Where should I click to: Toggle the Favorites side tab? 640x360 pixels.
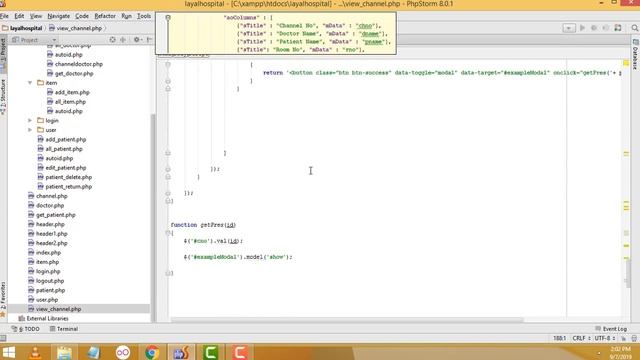(x=3, y=299)
